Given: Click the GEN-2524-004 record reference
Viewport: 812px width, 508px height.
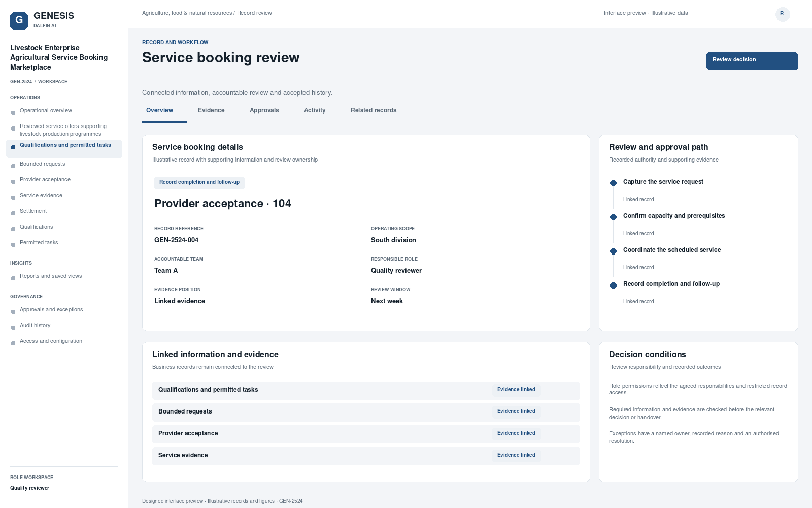Looking at the screenshot, I should click(176, 240).
